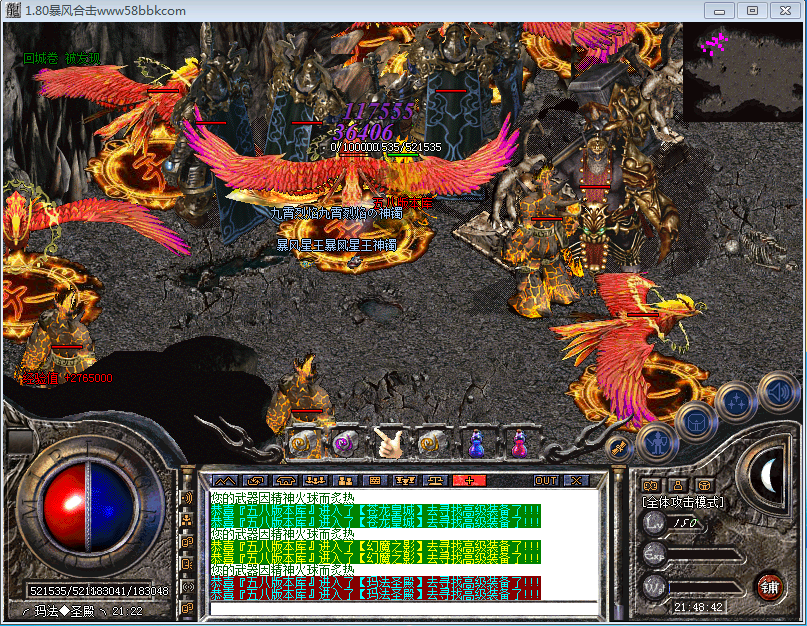Open the minimap in the corner
Viewport: 807px width, 626px height.
[743, 72]
